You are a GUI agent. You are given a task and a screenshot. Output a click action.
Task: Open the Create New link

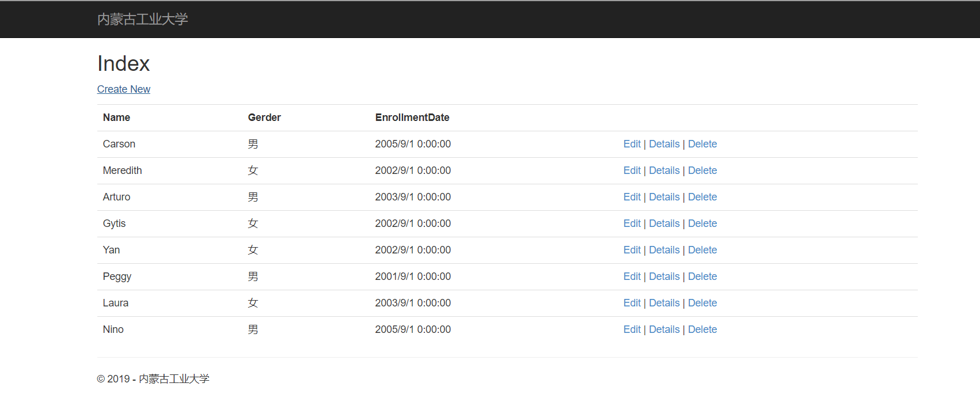point(123,89)
